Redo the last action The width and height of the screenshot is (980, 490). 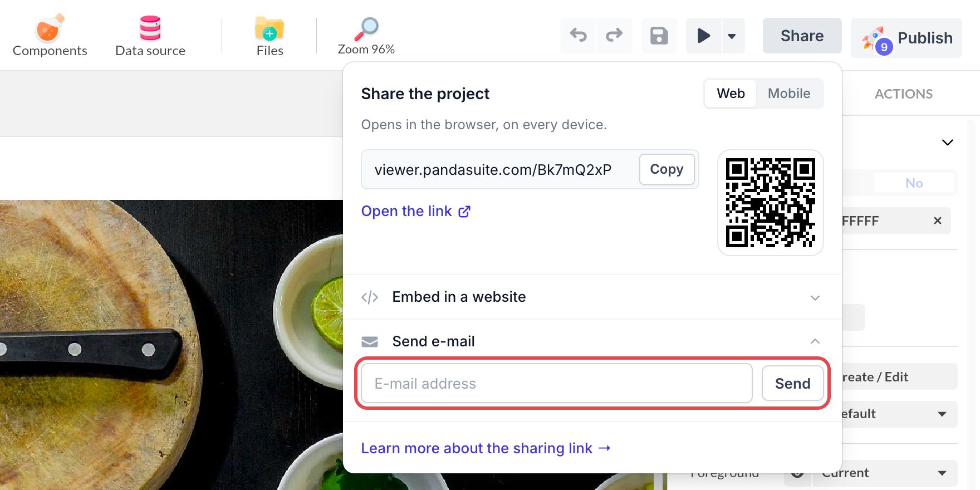click(x=614, y=36)
